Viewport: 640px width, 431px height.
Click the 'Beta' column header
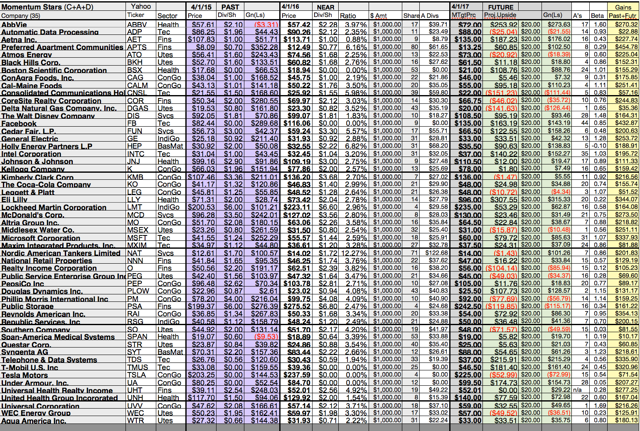pyautogui.click(x=597, y=16)
